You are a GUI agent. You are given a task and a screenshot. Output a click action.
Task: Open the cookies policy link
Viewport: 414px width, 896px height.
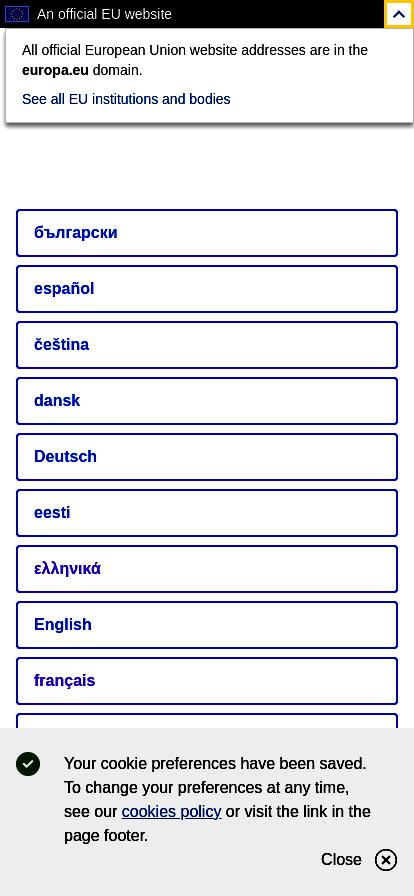click(172, 811)
